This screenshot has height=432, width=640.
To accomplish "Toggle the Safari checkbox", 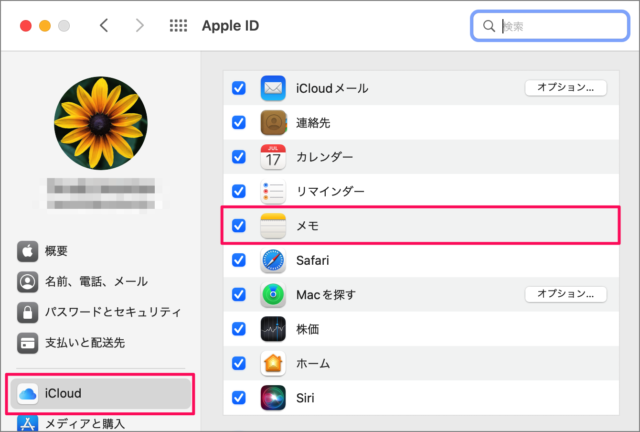I will click(239, 260).
